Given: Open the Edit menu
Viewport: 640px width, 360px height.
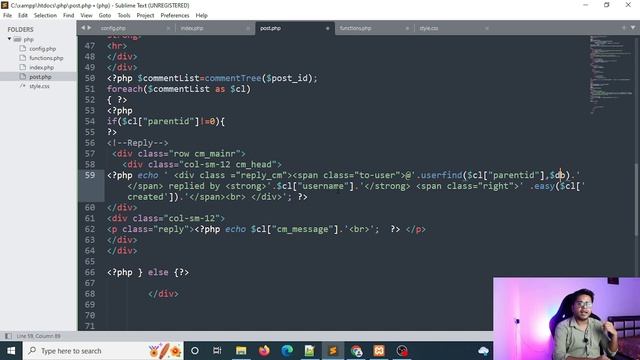Looking at the screenshot, I should point(23,15).
